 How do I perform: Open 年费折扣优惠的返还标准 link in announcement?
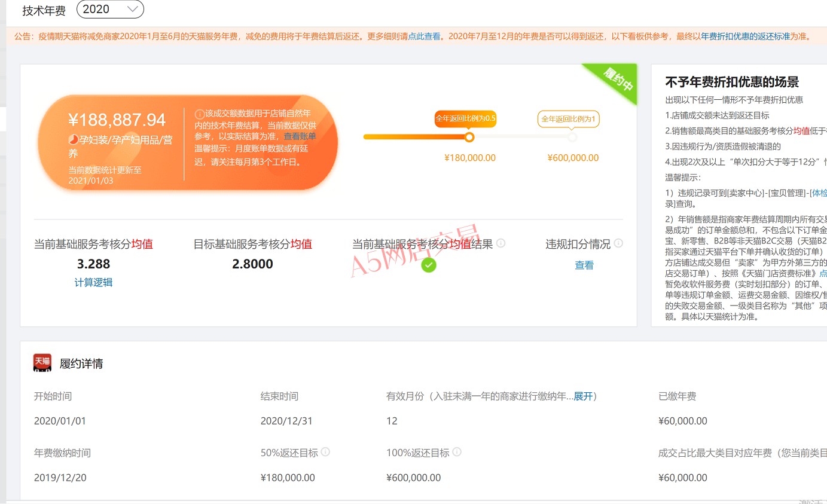[x=745, y=36]
